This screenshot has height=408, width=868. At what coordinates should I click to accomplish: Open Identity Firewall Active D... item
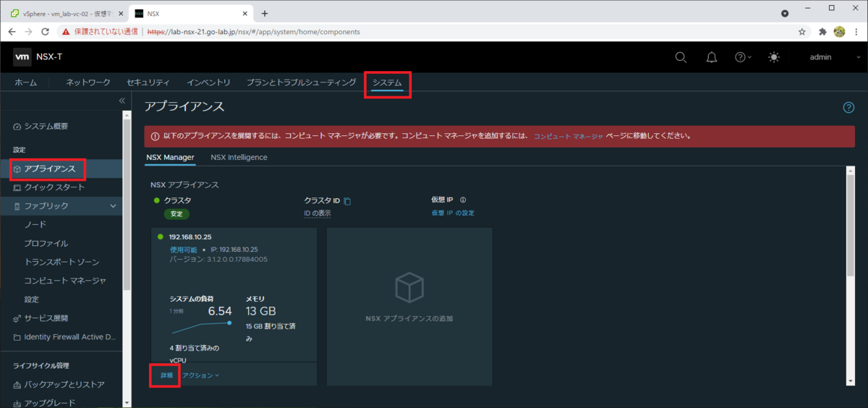tap(70, 337)
